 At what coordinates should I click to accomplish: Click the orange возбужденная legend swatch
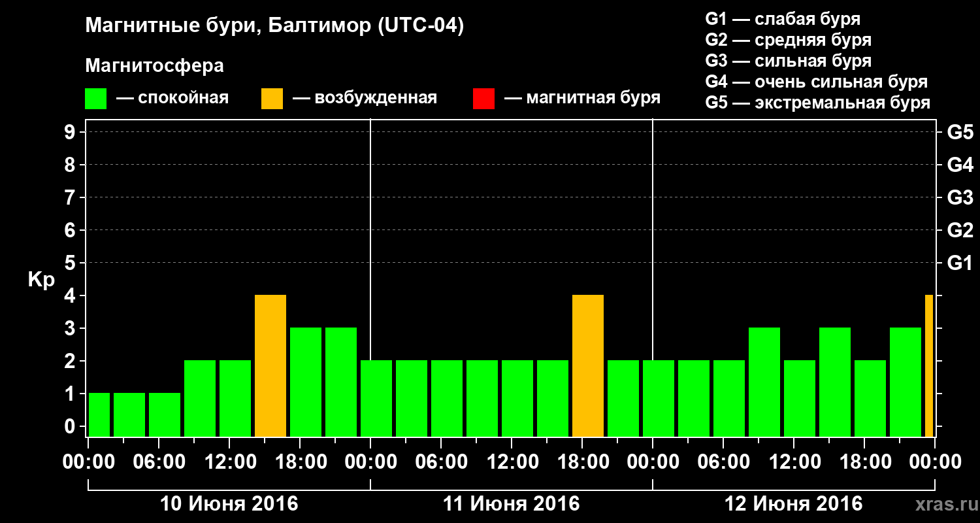click(x=272, y=99)
